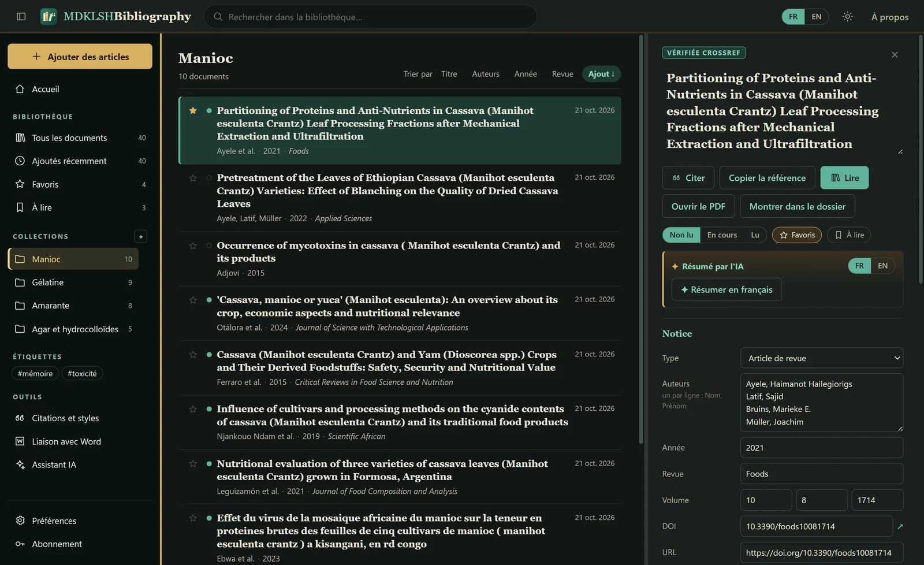Screen dimensions: 924x565
Task: Toggle the Favoris star chip in details
Action: coord(797,235)
